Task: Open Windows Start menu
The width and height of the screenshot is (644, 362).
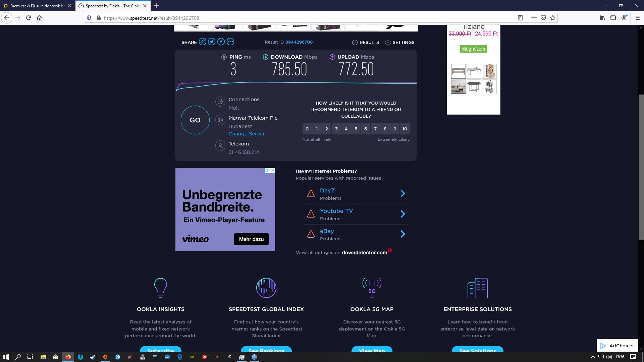Action: [6, 357]
